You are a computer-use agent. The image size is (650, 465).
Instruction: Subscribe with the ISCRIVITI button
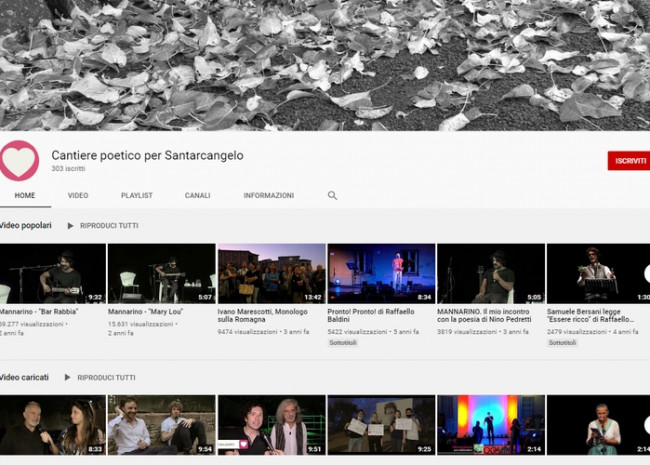click(x=629, y=161)
